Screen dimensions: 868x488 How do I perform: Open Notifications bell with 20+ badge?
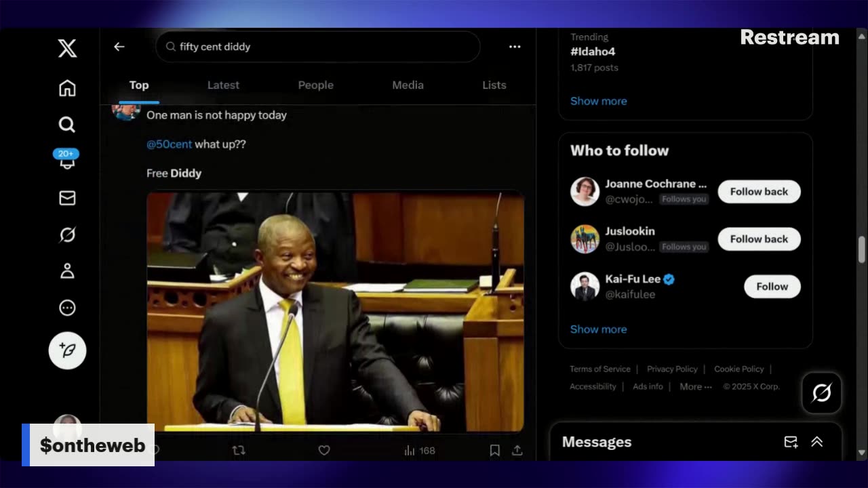[x=67, y=161]
